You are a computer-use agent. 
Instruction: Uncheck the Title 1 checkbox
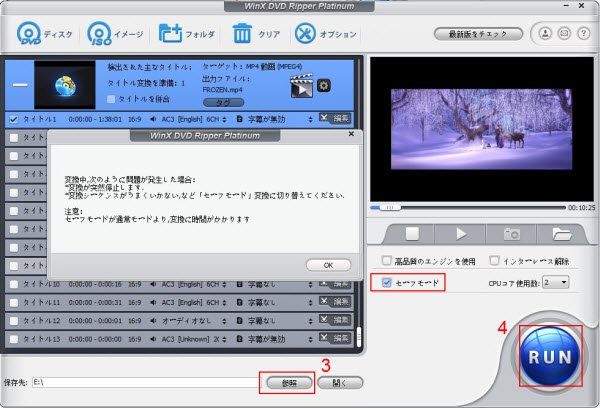[14, 119]
